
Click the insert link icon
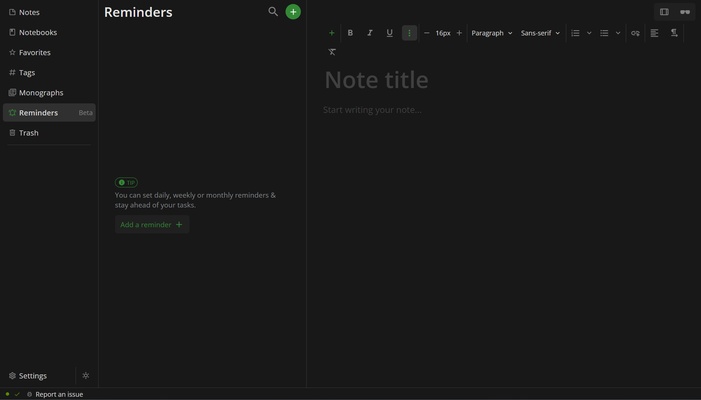(635, 33)
